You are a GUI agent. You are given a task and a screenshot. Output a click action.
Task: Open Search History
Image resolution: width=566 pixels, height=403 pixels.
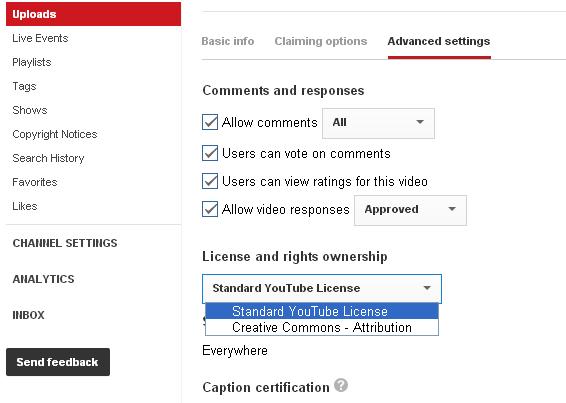click(x=48, y=158)
